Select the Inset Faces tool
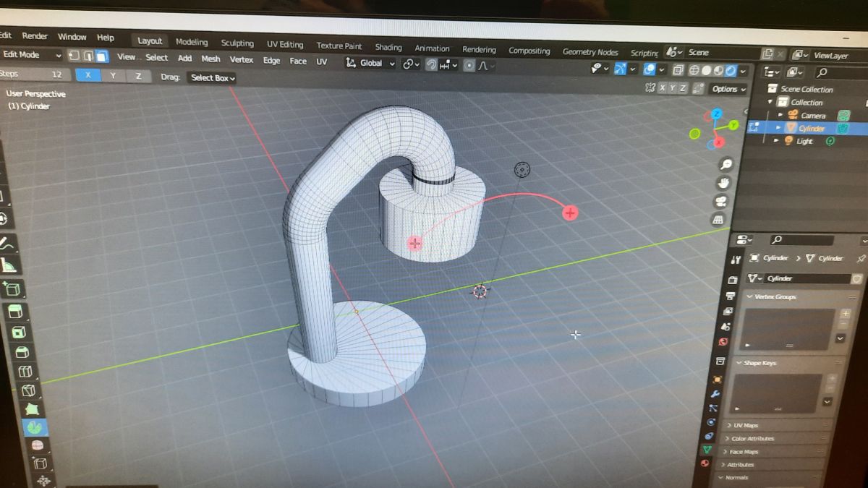The height and width of the screenshot is (488, 868). point(17,332)
